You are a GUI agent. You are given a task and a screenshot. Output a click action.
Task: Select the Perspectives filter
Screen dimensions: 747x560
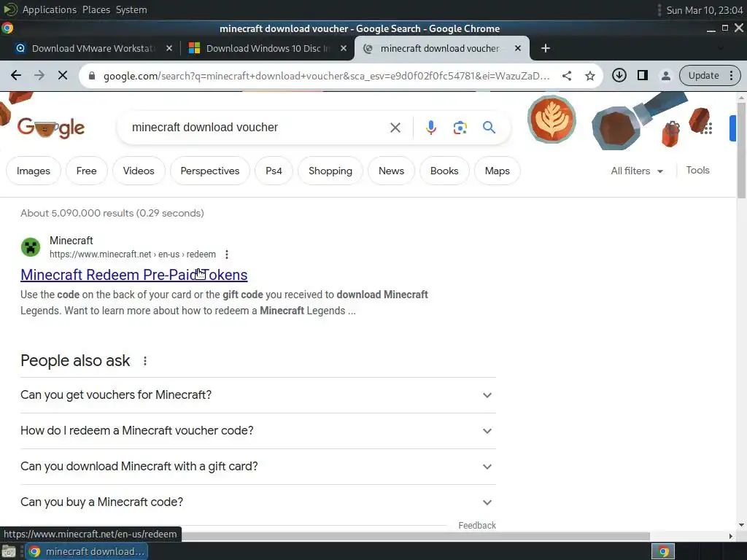pyautogui.click(x=209, y=171)
